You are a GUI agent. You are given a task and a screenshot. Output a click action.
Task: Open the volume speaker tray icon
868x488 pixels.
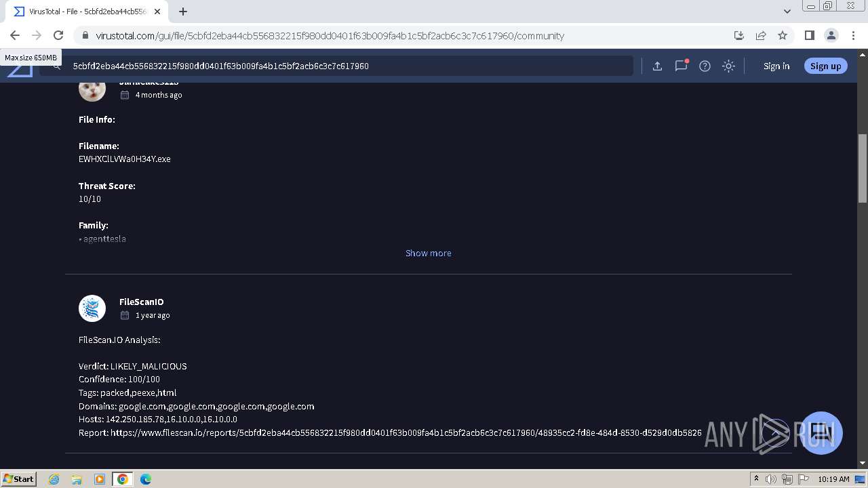pos(771,479)
